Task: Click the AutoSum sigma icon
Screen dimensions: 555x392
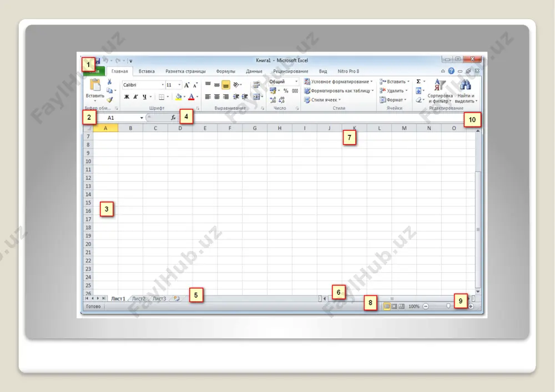Action: click(x=418, y=82)
